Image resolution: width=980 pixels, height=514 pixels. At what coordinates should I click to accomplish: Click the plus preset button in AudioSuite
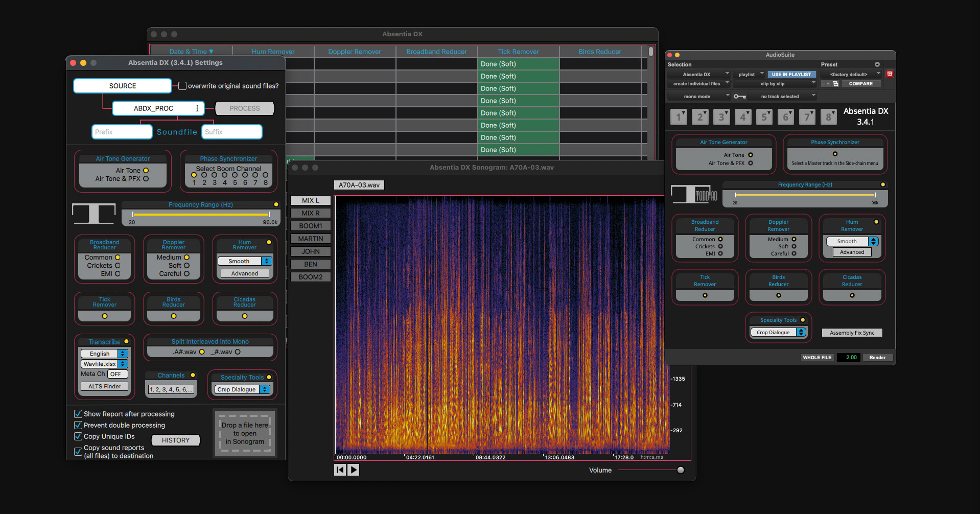(828, 84)
